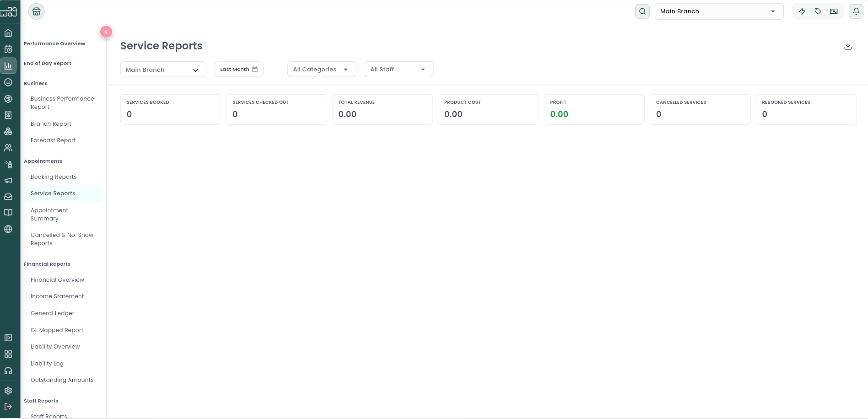Open the headset support icon
The height and width of the screenshot is (419, 868).
pyautogui.click(x=8, y=371)
